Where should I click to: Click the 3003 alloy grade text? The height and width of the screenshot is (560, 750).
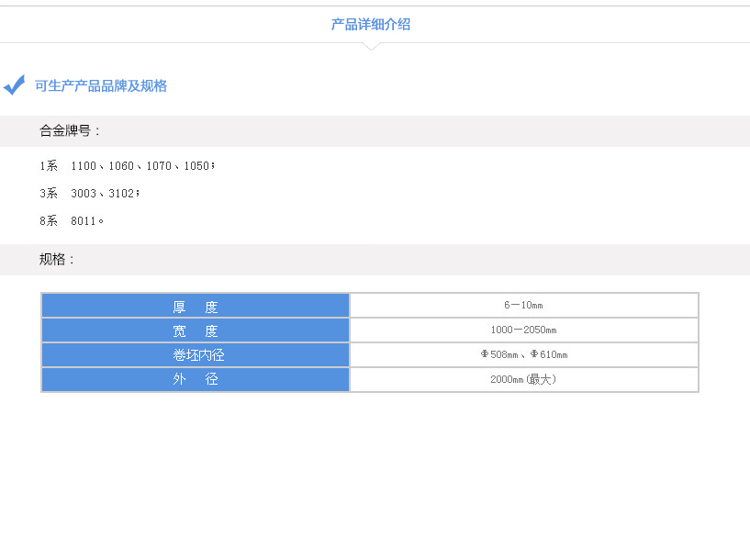click(82, 193)
